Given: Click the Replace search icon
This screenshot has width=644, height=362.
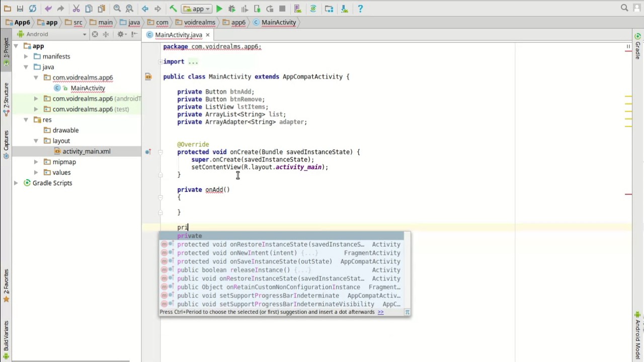Looking at the screenshot, I should 129,9.
